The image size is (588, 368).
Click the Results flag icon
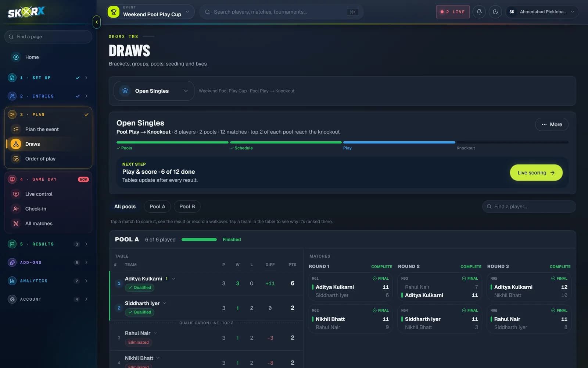coord(12,244)
